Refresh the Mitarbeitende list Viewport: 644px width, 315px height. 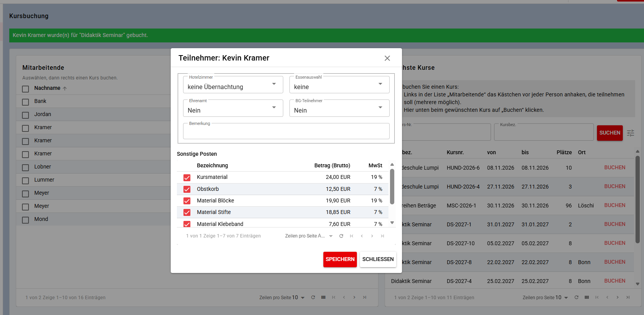[x=313, y=297]
